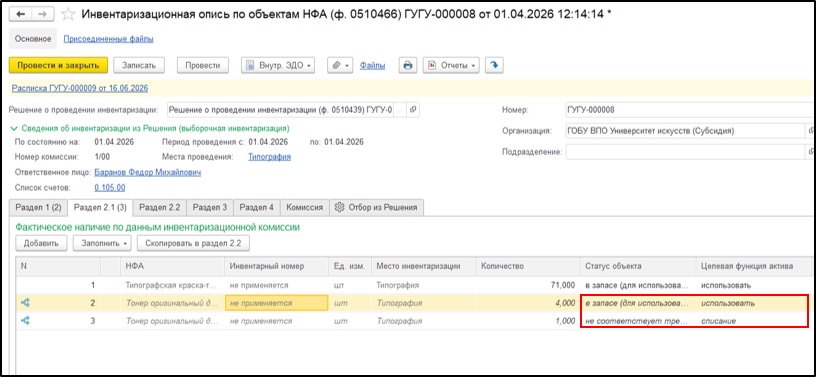Image resolution: width=816 pixels, height=377 pixels.
Task: Click the Номер field ГУГУ-000008
Action: (690, 110)
